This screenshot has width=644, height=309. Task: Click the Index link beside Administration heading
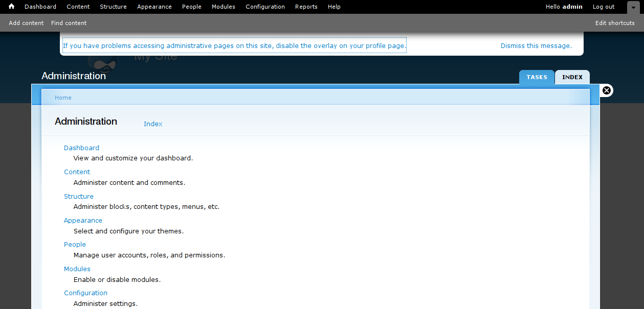coord(153,124)
